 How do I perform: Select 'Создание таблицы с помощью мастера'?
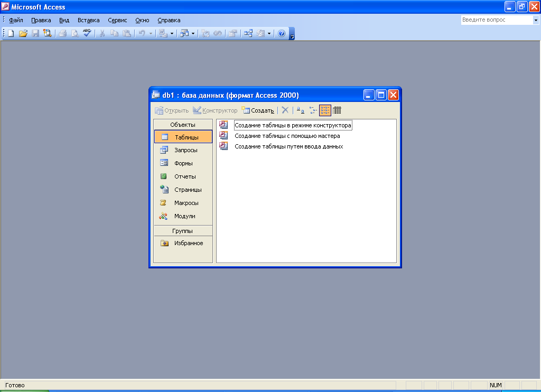coord(287,136)
